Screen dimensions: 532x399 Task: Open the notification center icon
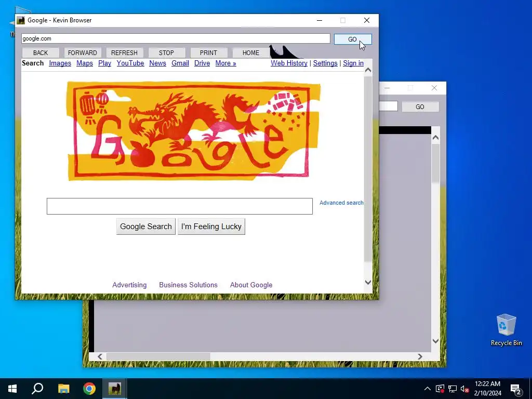click(x=516, y=389)
